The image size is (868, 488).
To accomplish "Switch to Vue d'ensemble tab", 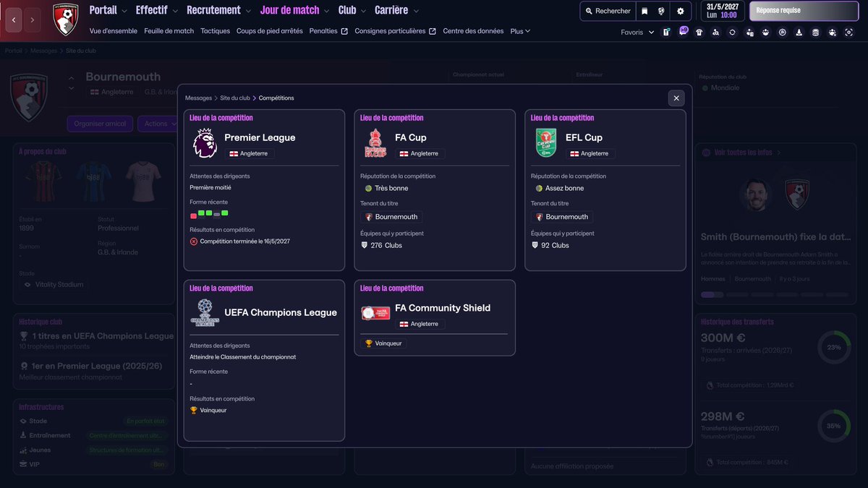I will 114,31.
